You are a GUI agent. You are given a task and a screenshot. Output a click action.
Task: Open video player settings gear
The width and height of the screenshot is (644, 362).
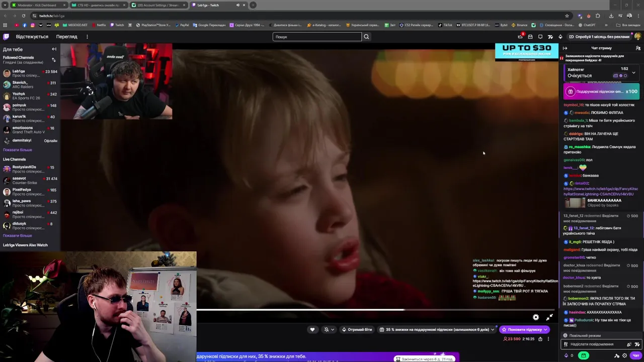coord(536,317)
